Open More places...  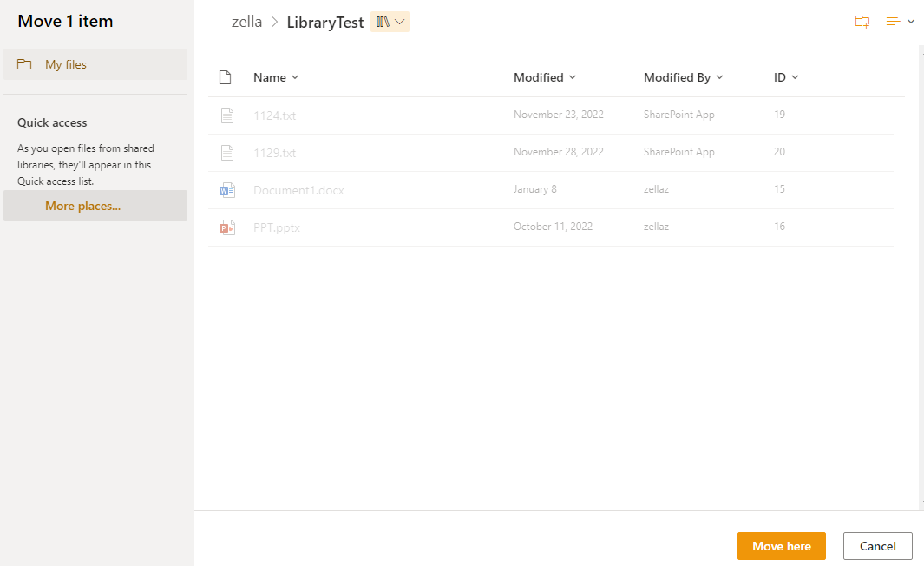click(95, 206)
